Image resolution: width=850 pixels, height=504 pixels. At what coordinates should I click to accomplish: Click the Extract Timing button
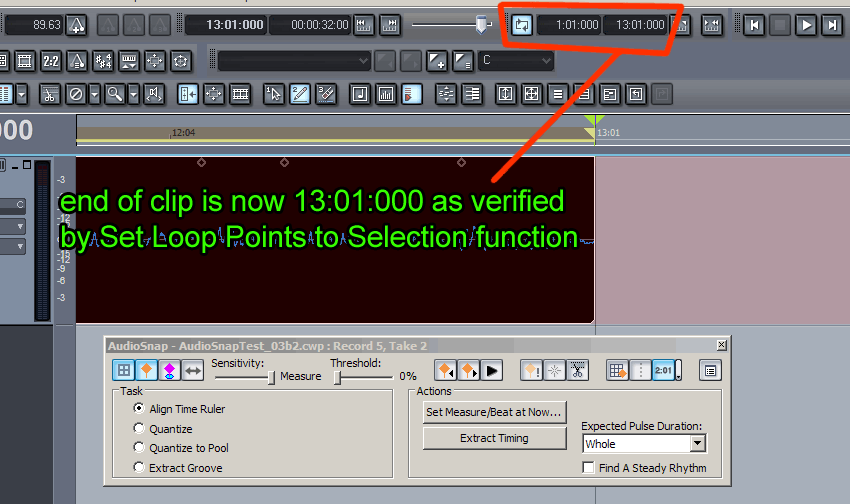tap(494, 438)
